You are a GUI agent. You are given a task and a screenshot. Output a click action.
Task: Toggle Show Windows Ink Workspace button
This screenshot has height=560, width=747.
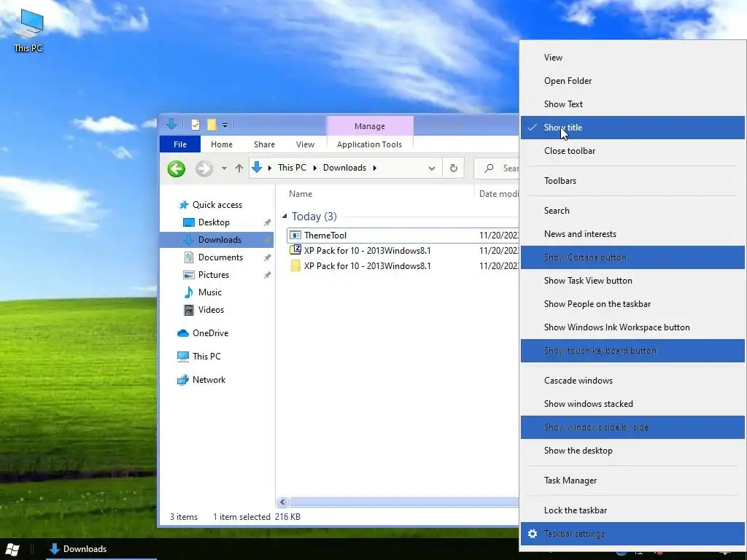click(x=632, y=327)
